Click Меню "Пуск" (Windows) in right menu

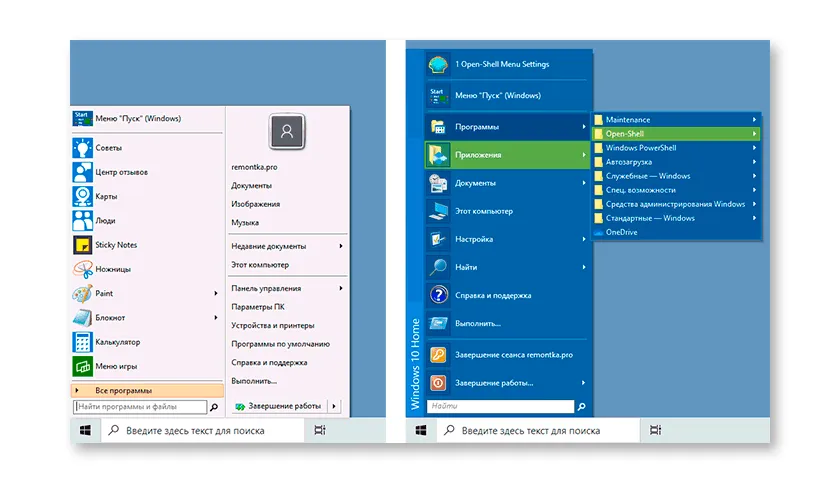tap(508, 96)
